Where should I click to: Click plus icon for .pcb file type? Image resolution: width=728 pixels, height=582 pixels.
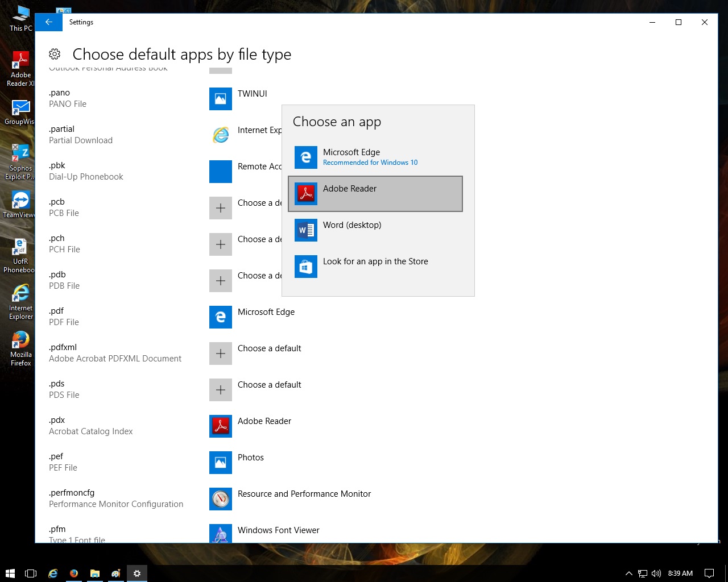pyautogui.click(x=221, y=208)
